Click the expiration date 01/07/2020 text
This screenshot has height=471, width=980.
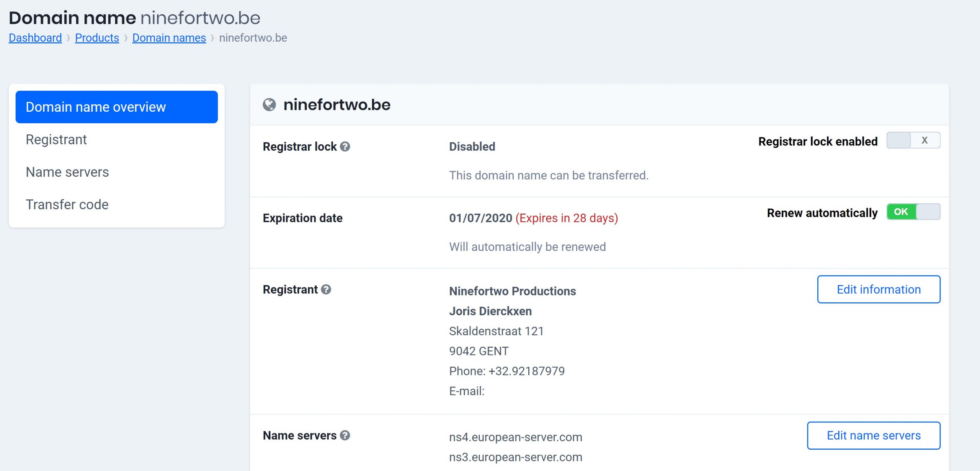point(480,218)
